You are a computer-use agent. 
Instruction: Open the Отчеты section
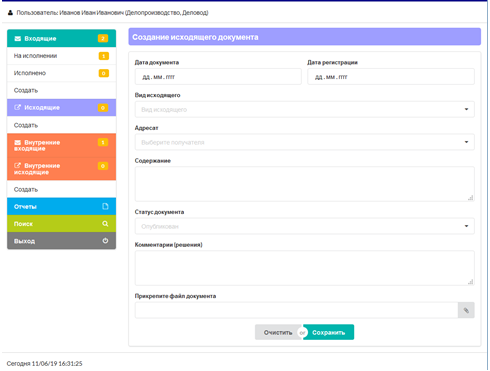62,206
